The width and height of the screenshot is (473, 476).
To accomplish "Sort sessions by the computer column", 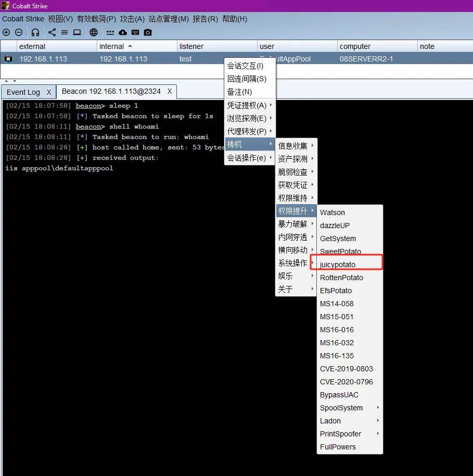I will click(x=377, y=46).
